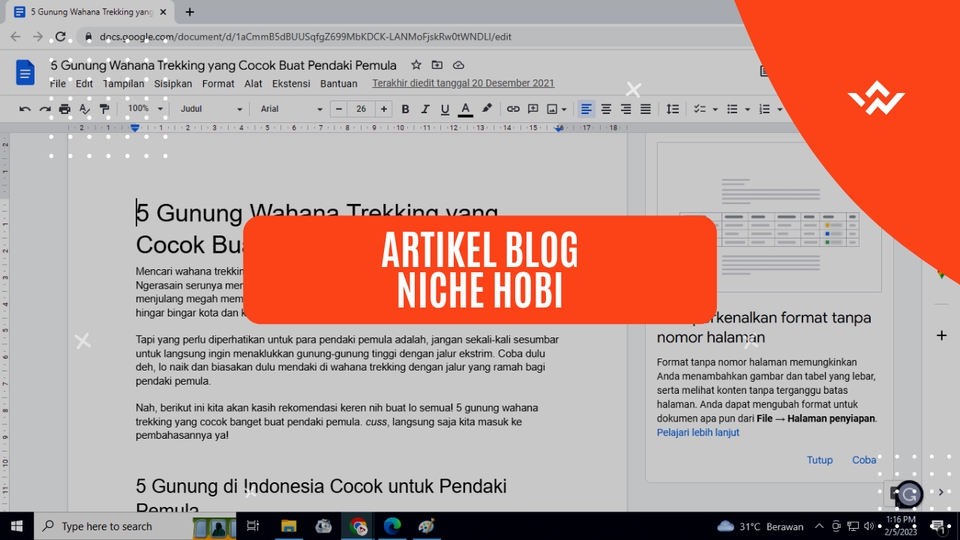Click Pelajari lebih lanjut link
960x540 pixels.
point(698,432)
